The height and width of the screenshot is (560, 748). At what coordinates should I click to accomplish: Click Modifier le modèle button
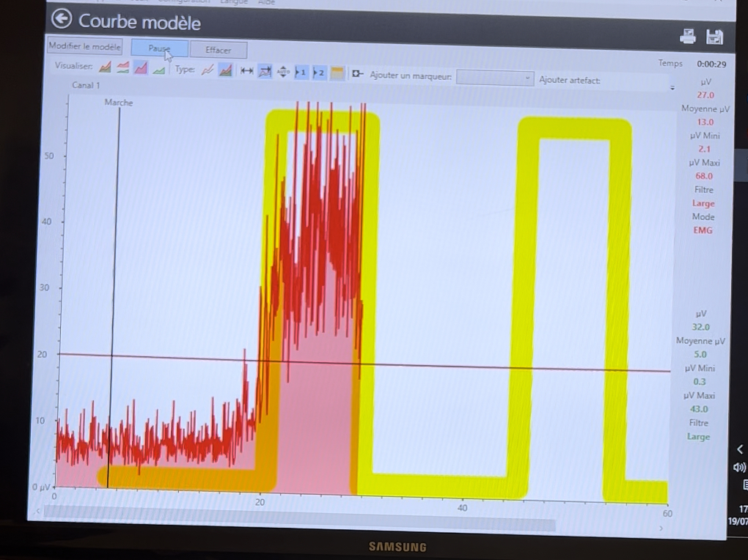pyautogui.click(x=84, y=46)
